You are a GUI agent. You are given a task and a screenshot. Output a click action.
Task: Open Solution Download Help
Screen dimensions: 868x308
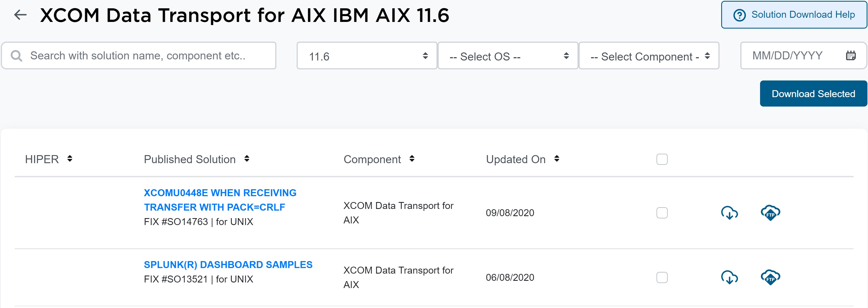tap(794, 15)
